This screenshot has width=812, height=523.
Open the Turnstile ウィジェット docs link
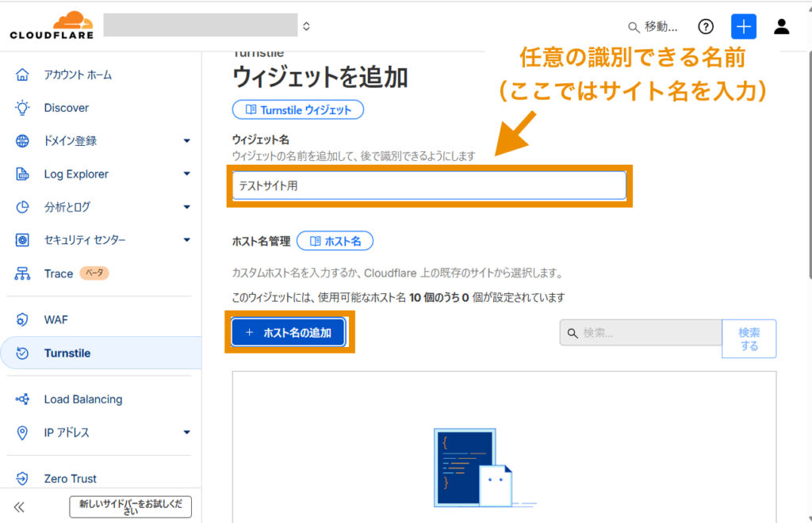tap(297, 110)
